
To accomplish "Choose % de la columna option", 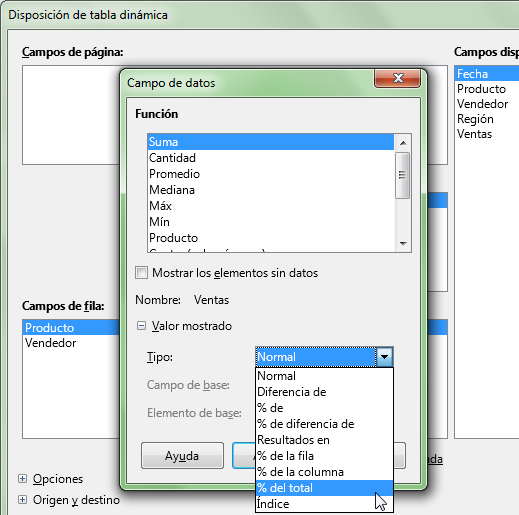I will 324,472.
